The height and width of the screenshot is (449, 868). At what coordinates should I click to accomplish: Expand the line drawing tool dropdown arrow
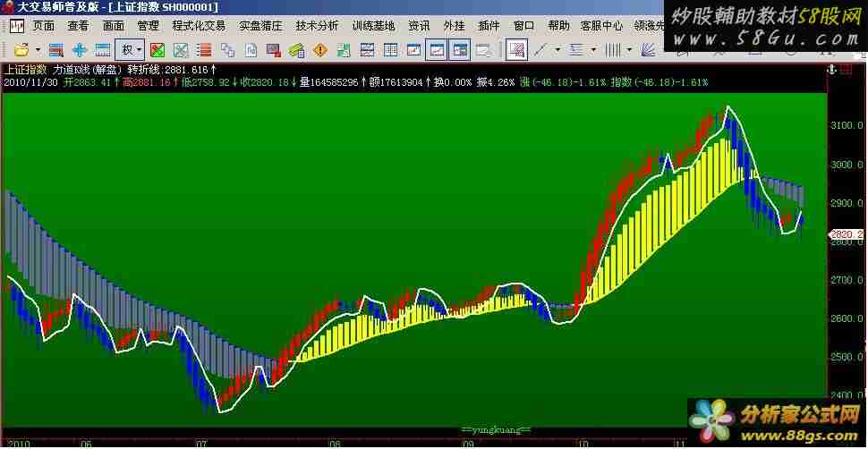click(557, 50)
